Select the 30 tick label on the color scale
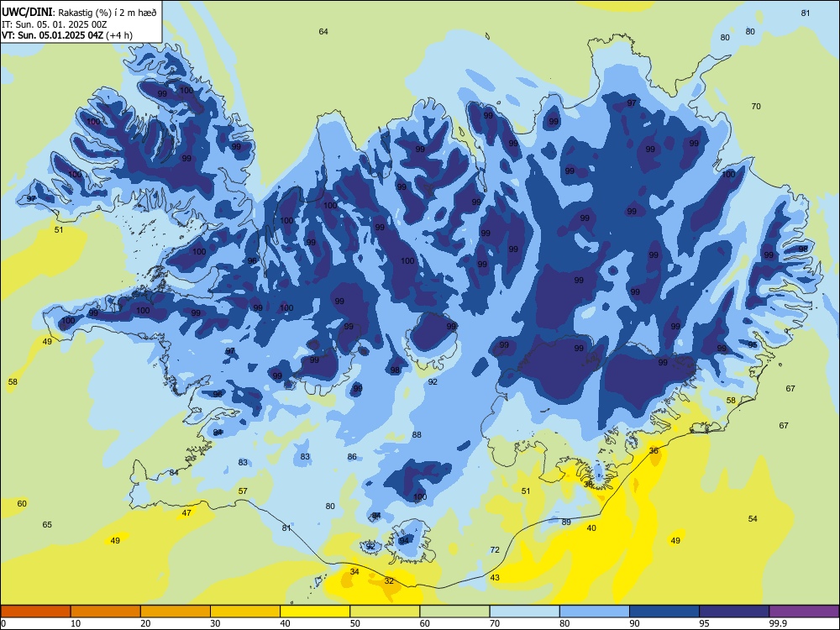The image size is (840, 630). click(215, 623)
